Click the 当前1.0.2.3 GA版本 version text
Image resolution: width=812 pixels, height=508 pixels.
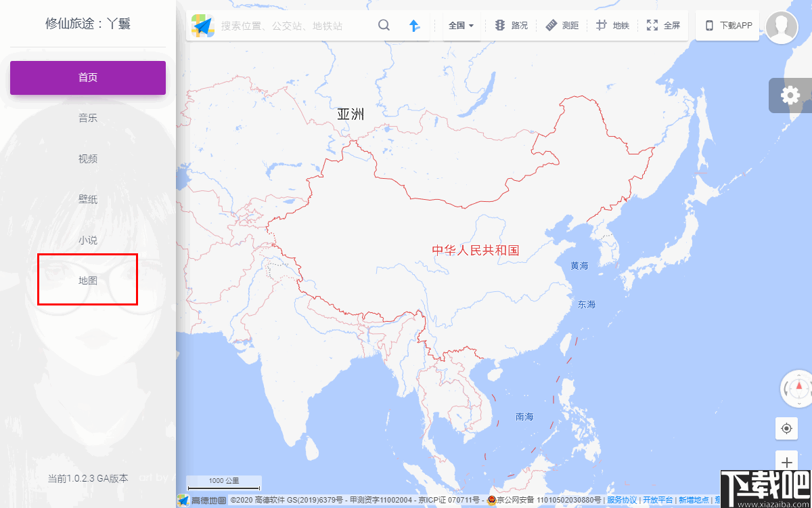click(x=88, y=478)
